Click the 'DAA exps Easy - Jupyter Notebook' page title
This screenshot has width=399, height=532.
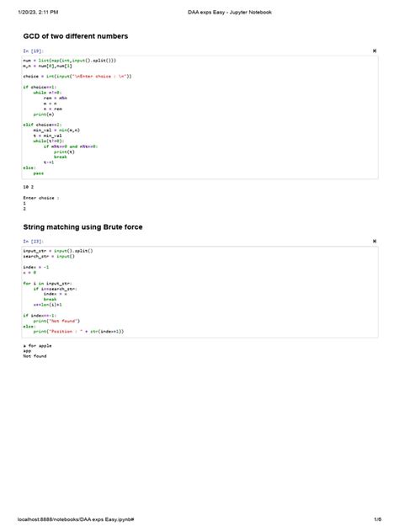(x=230, y=13)
